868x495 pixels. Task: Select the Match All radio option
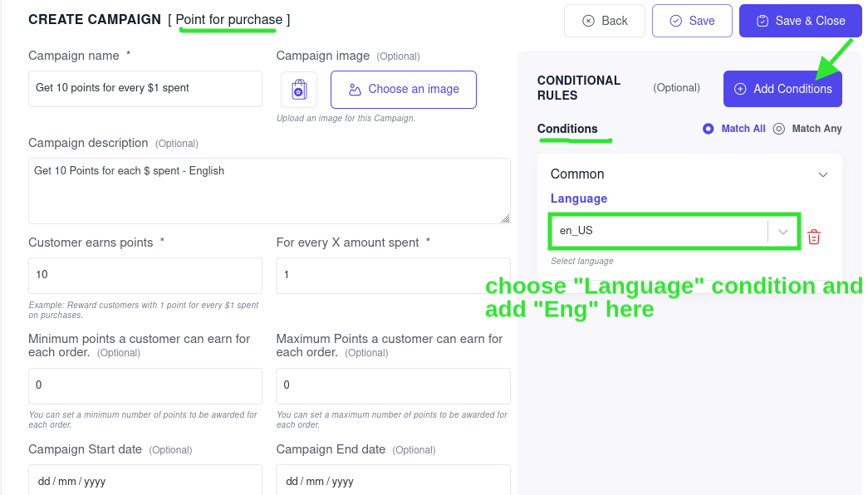[x=708, y=129]
